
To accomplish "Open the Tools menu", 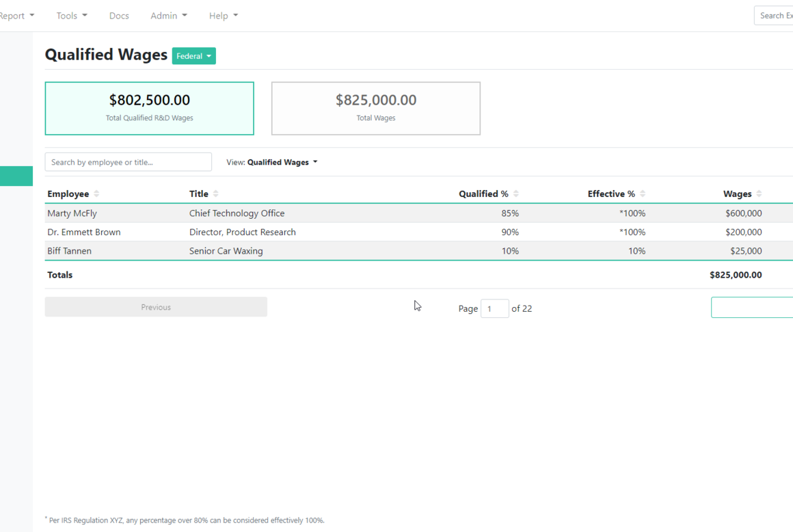I will (x=72, y=16).
